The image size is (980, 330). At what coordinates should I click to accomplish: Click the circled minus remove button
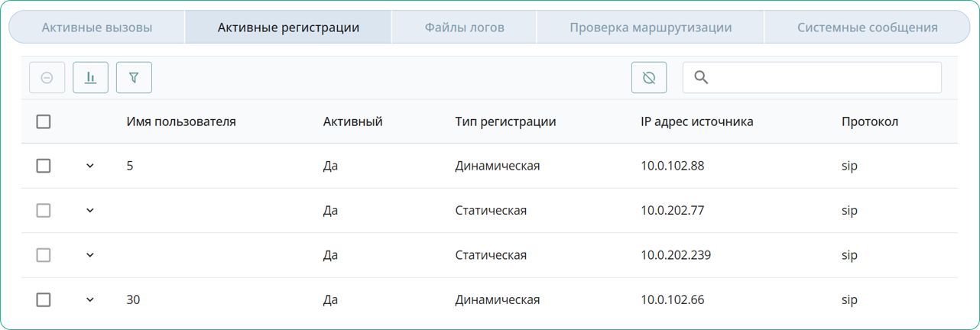click(x=47, y=77)
